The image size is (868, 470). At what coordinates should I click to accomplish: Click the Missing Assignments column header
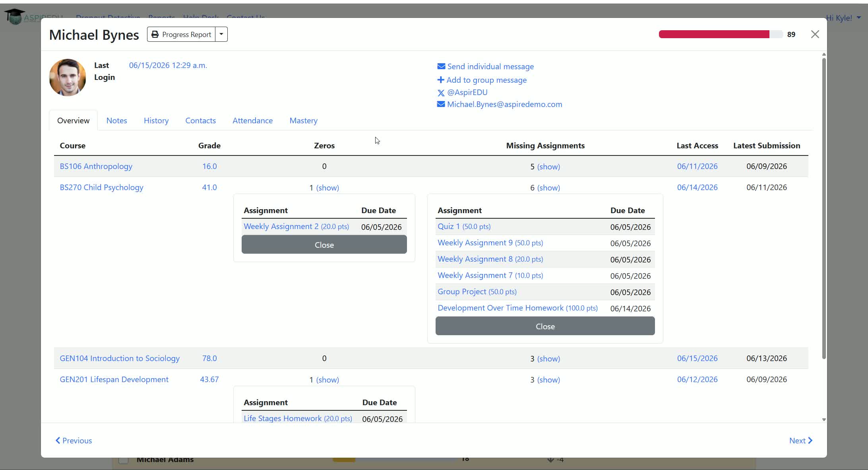[545, 146]
